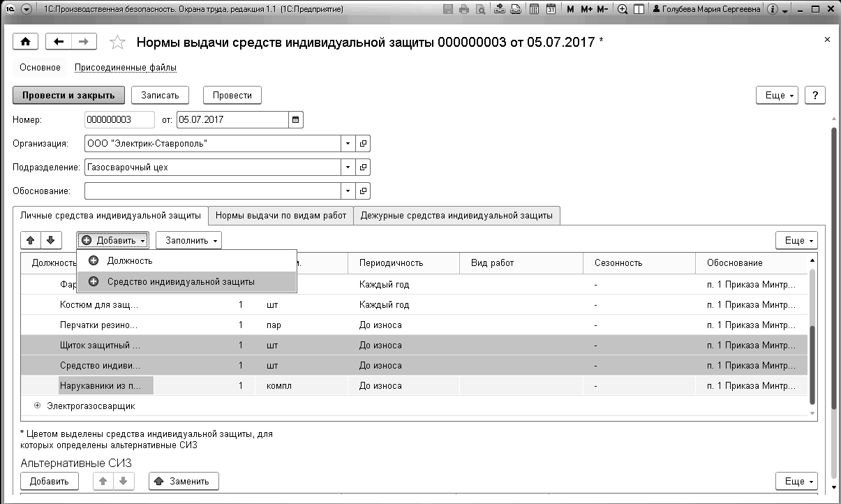The image size is (841, 504).
Task: Open the calculator icon
Action: click(534, 10)
